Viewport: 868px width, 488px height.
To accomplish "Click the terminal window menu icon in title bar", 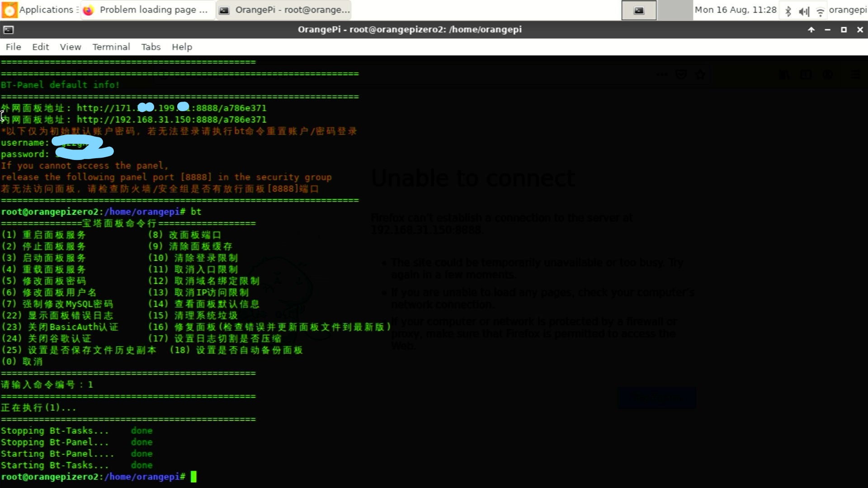I will [x=9, y=30].
